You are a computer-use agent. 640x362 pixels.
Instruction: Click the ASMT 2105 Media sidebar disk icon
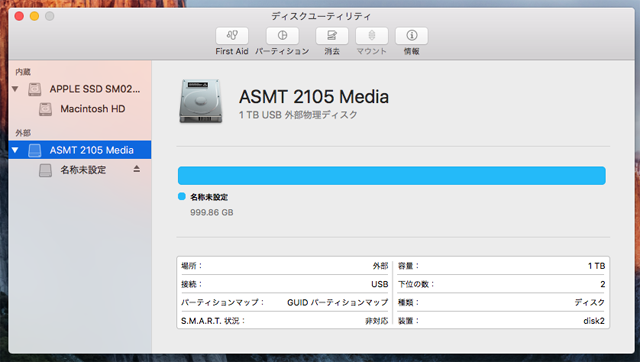35,150
